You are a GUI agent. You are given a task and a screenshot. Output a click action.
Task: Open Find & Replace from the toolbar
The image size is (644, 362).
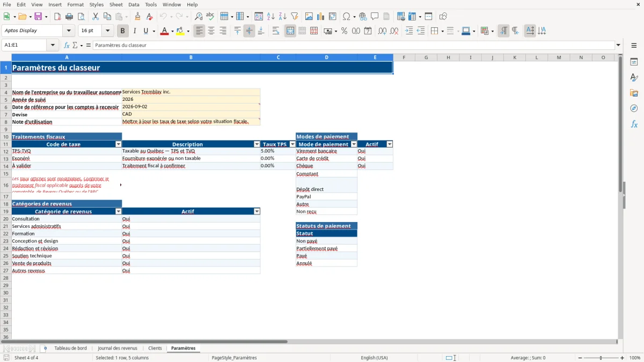[199, 17]
